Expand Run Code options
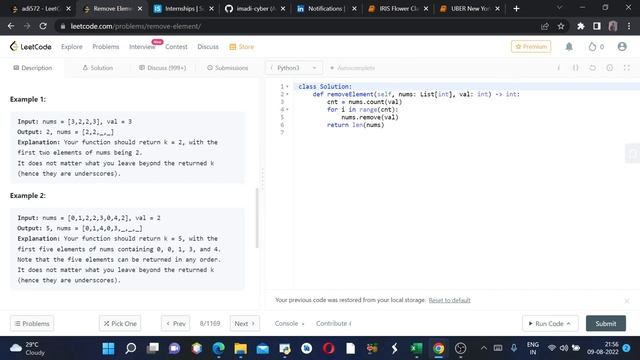 pyautogui.click(x=568, y=323)
